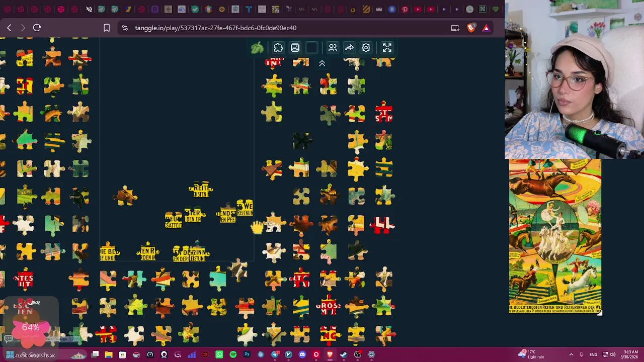This screenshot has height=362, width=644.
Task: Open clock showing 3:13 AM
Action: coord(629,354)
